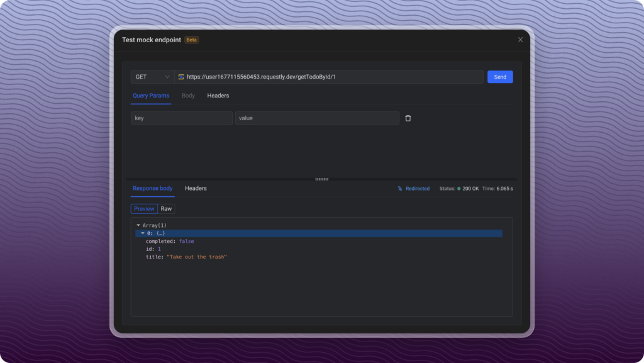Select the Response body tab
The width and height of the screenshot is (644, 363).
tap(152, 189)
